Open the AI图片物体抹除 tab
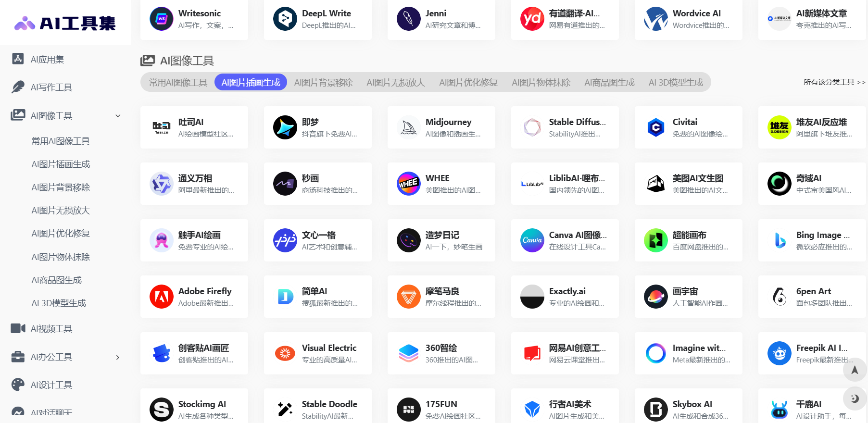The height and width of the screenshot is (423, 868). (541, 83)
